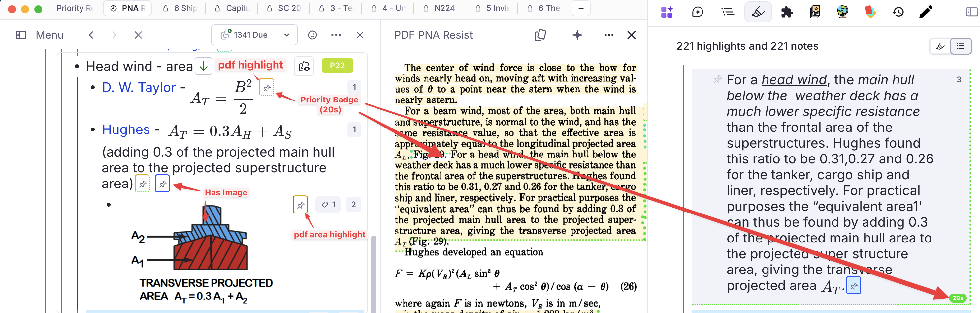
Task: Toggle the left sidebar Menu icon
Action: [x=21, y=35]
